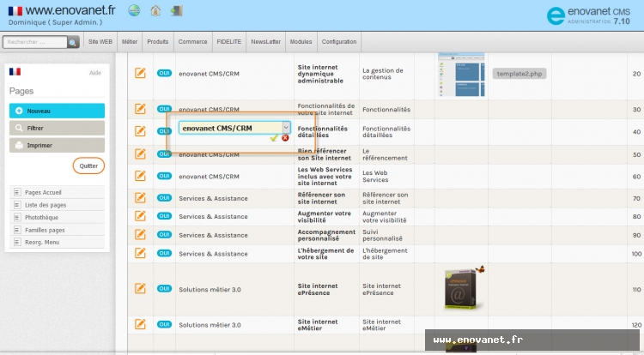Open the Commerce menu

192,42
